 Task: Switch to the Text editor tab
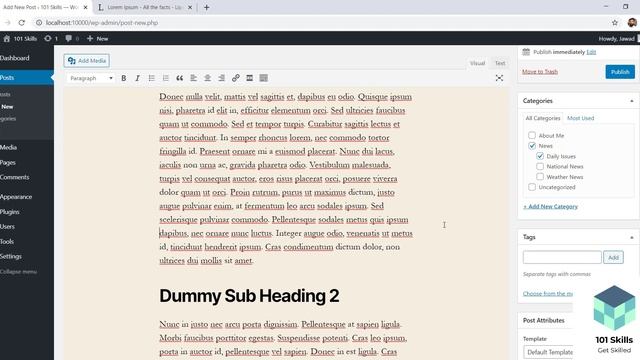click(x=500, y=63)
